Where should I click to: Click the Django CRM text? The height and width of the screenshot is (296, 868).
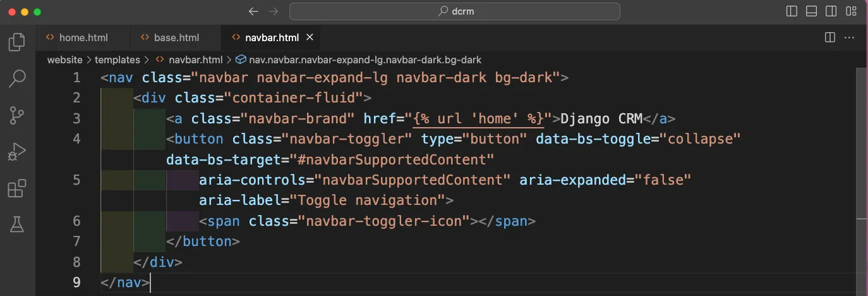click(x=601, y=118)
